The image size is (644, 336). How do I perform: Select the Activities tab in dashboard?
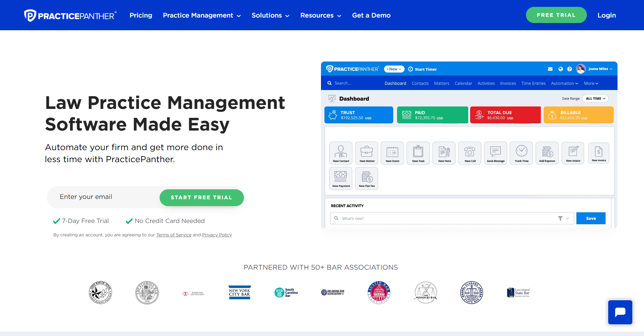click(486, 83)
